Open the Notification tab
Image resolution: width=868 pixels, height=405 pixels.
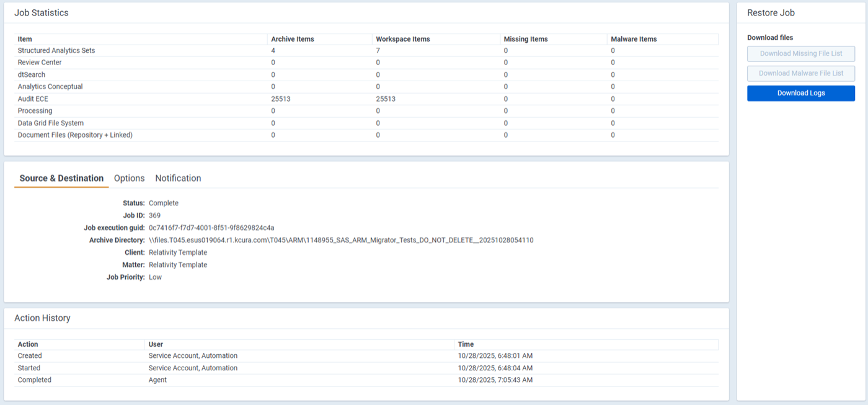click(x=178, y=178)
